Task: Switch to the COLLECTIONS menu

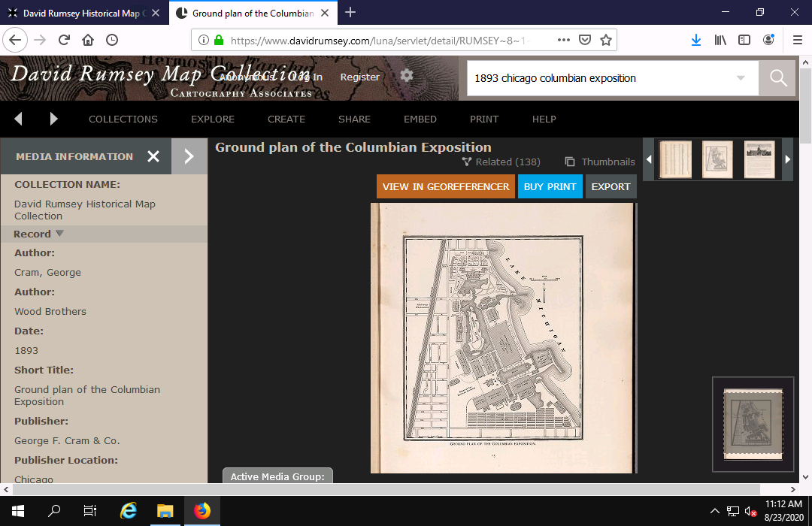Action: pyautogui.click(x=123, y=119)
